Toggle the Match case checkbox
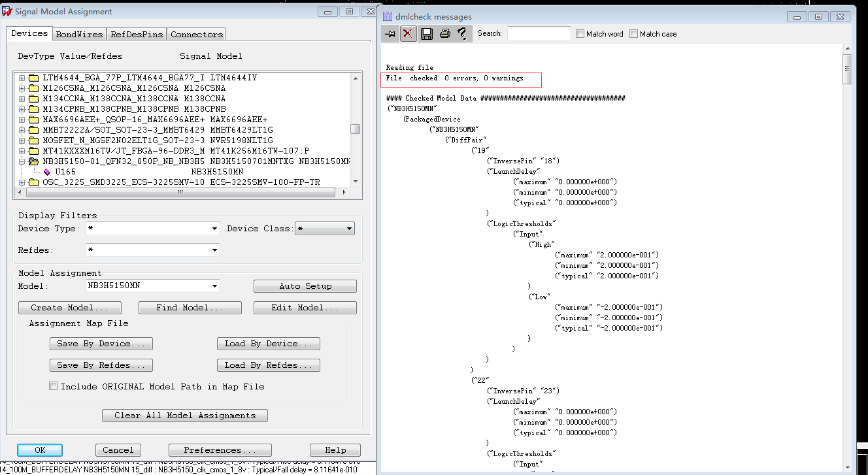This screenshot has width=868, height=475. pos(633,34)
